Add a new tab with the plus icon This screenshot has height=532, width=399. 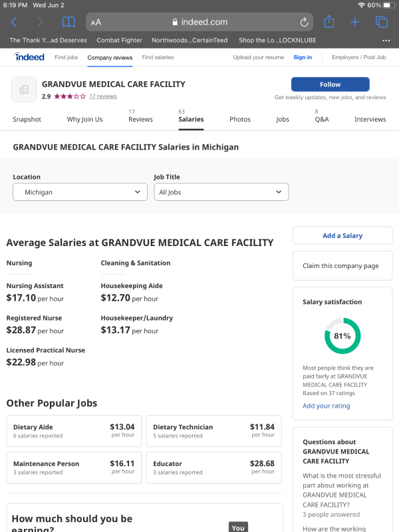coord(355,22)
